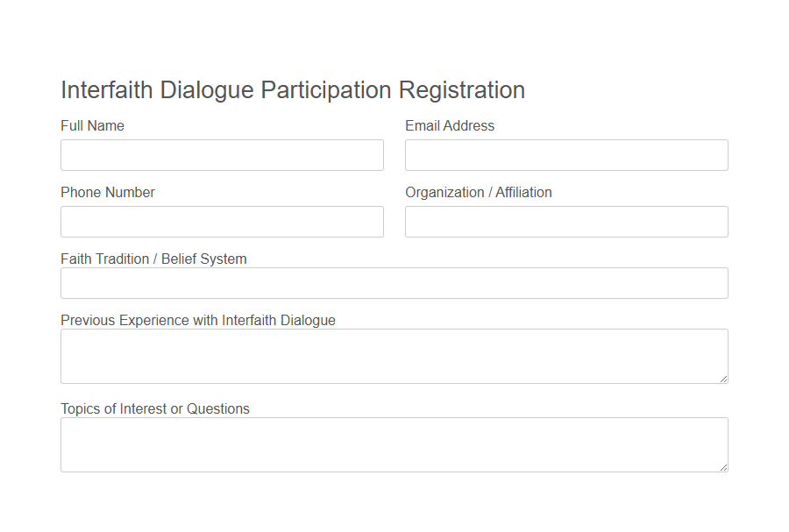Click the Interfaith Dialogue Participation Registration heading

click(292, 89)
